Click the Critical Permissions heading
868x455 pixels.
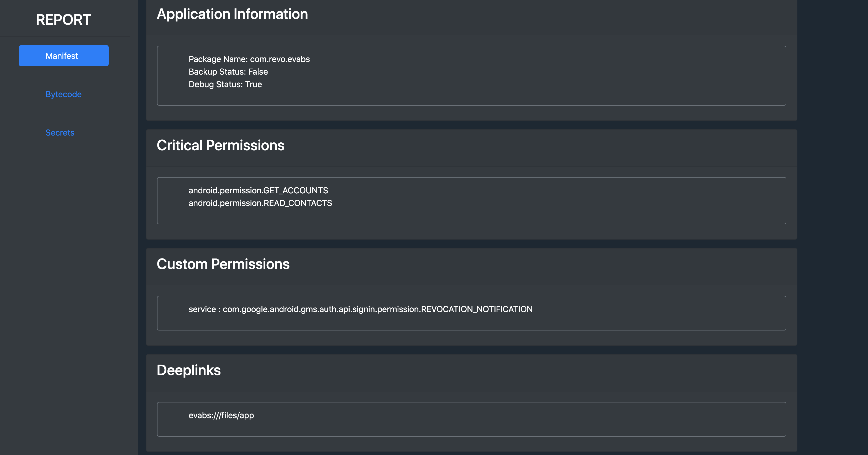220,145
